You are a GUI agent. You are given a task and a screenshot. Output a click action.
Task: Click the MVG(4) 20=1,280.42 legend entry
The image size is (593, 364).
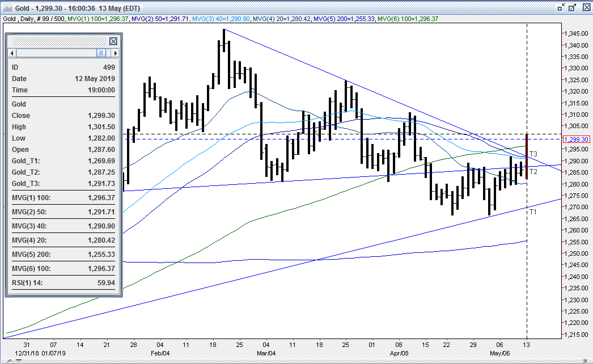[281, 19]
